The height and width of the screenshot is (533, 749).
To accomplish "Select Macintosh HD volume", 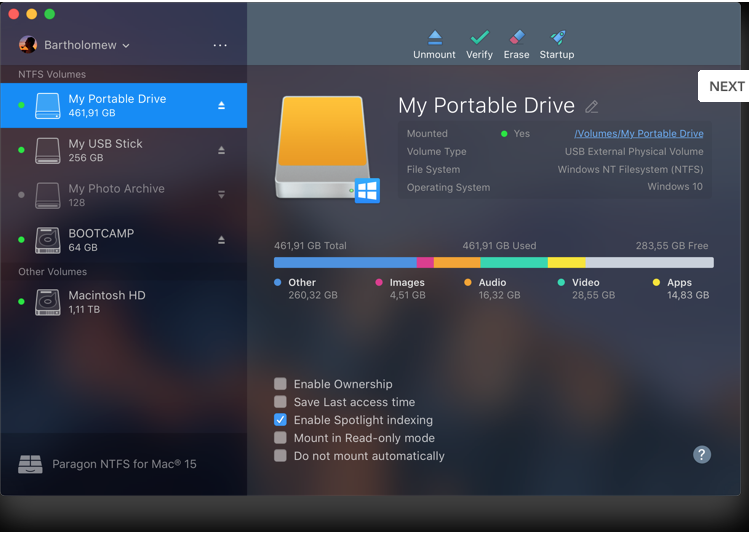I will point(124,302).
